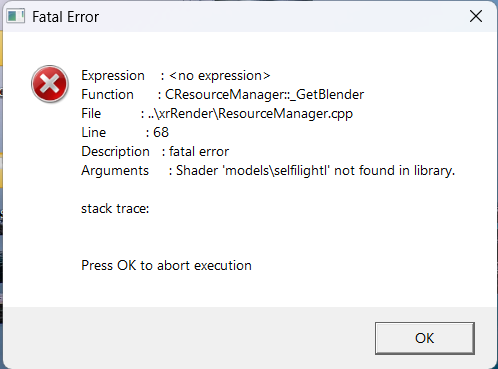Select the Function label
The width and height of the screenshot is (498, 369).
tap(107, 95)
